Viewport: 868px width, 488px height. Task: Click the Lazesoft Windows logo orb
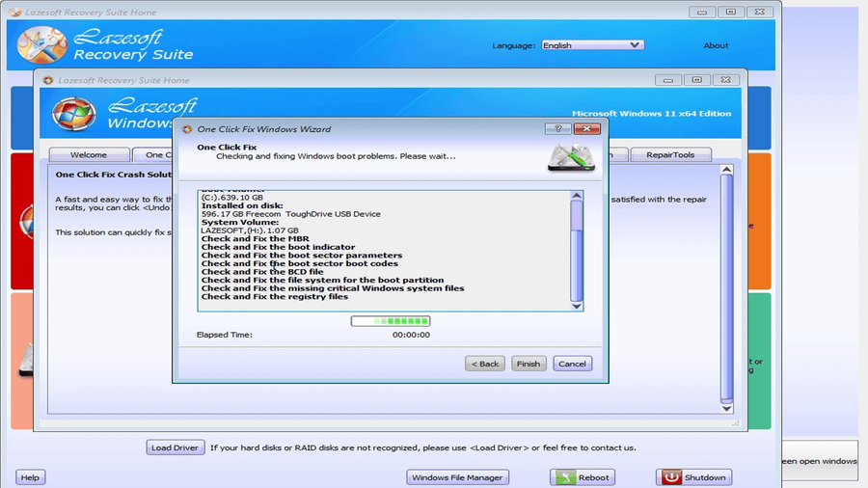74,114
